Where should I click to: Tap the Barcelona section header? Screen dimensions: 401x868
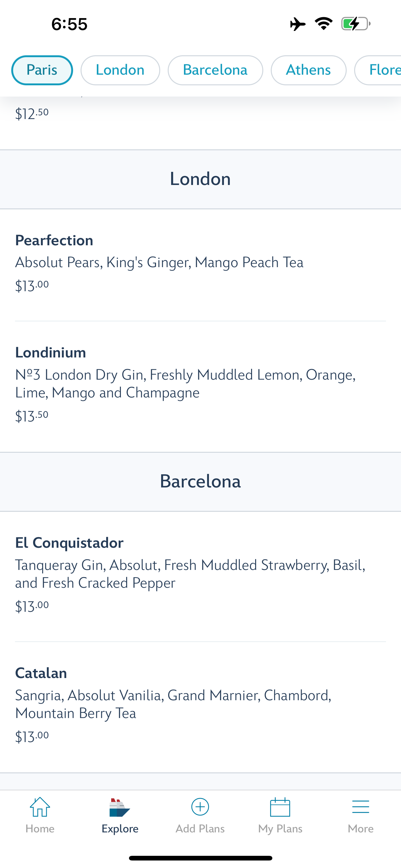coord(200,481)
